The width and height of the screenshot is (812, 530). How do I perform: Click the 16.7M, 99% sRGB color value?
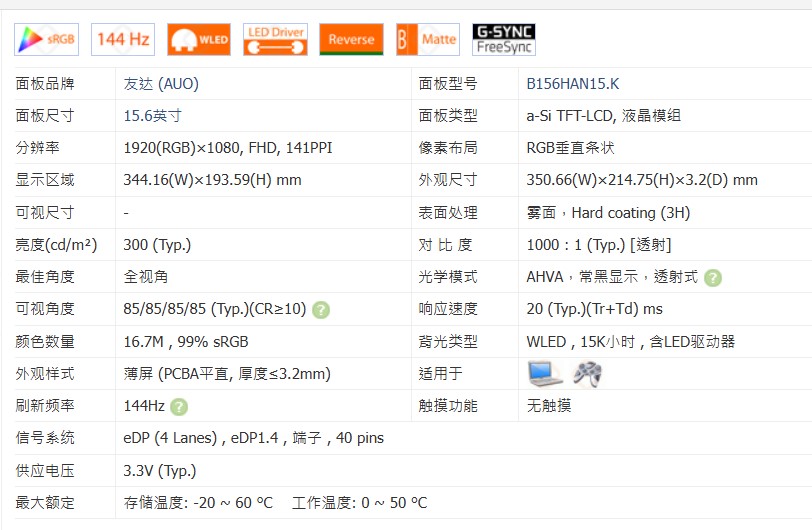pyautogui.click(x=186, y=342)
